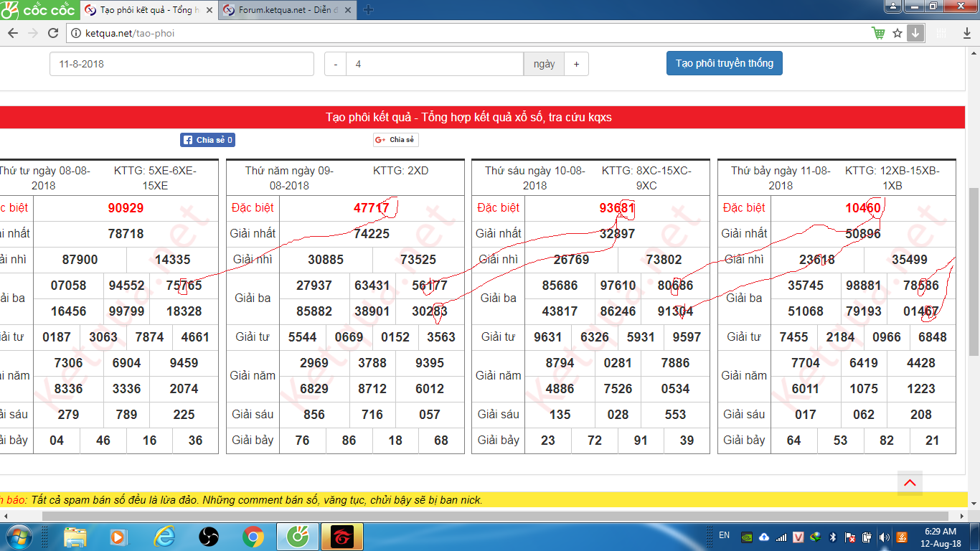Click the date field showing 11-8-2018
This screenshot has width=980, height=551.
(x=182, y=64)
